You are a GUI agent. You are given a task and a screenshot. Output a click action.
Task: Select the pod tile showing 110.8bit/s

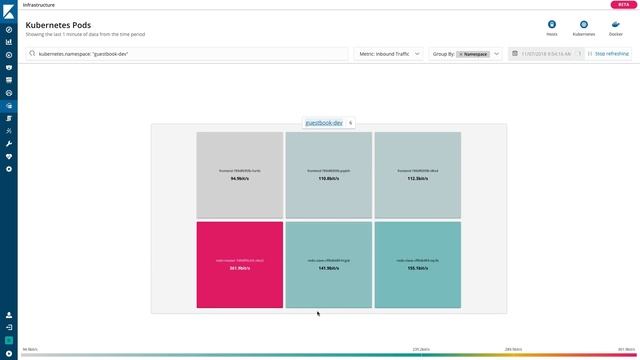pyautogui.click(x=329, y=175)
